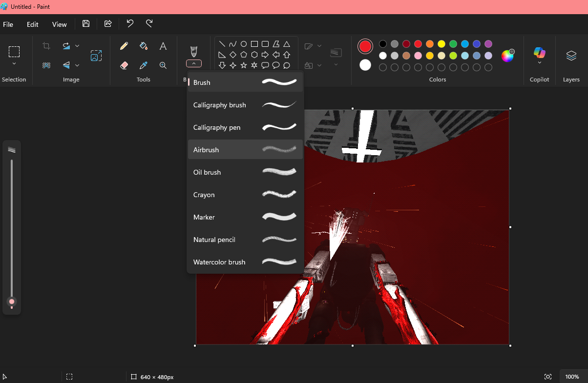Select the Eraser tool

[124, 65]
